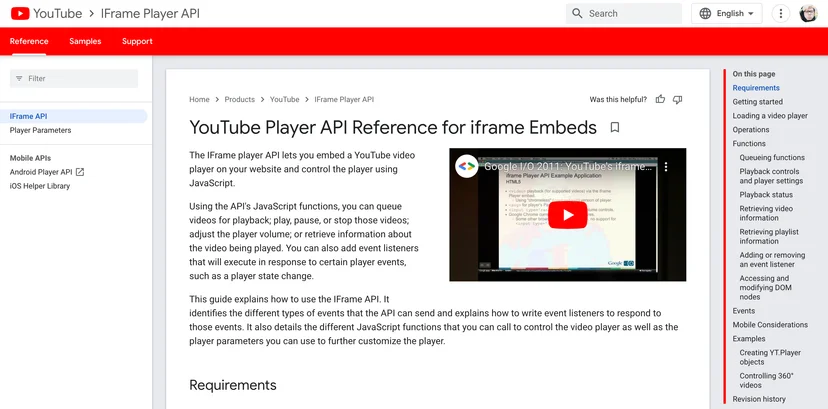
Task: Click the filter icon in the sidebar
Action: pos(19,79)
